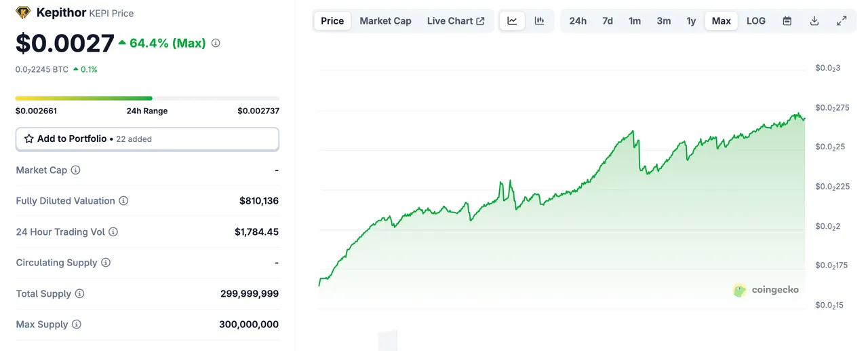The image size is (868, 351).
Task: Set chart range to 24h
Action: [578, 21]
